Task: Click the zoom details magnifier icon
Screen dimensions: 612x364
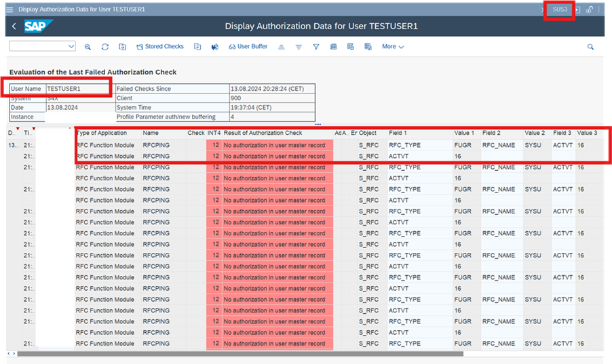Action: (x=88, y=47)
